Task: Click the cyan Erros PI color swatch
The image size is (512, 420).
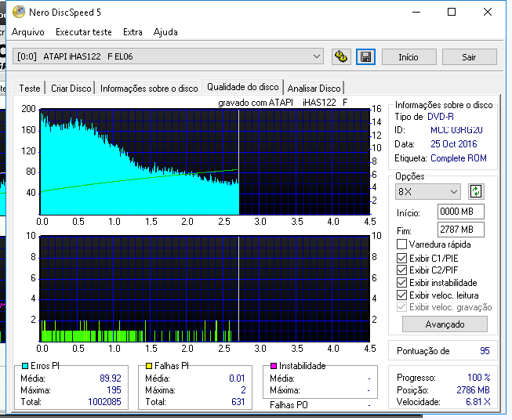Action: [x=25, y=366]
